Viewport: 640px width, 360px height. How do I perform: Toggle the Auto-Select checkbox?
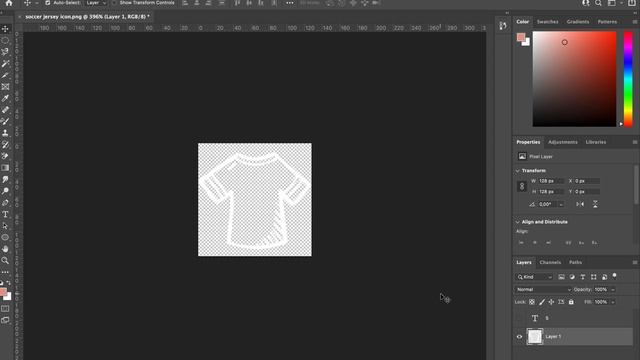click(47, 3)
